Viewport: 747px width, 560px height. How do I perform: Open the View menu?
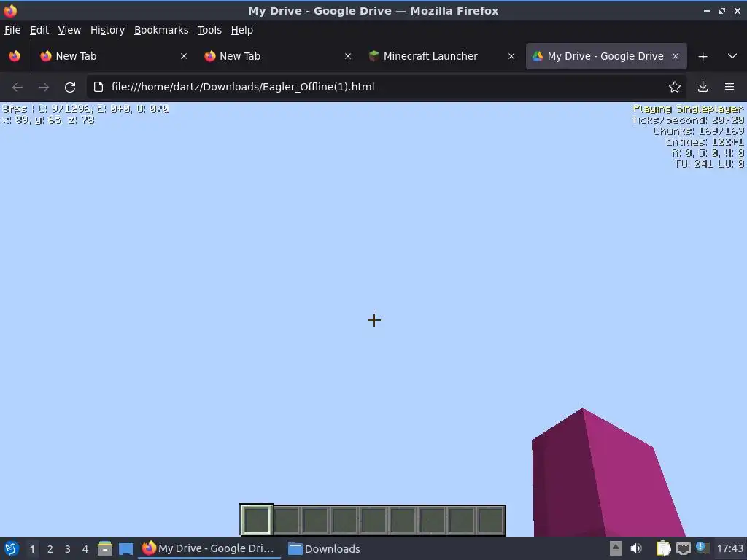click(x=69, y=30)
